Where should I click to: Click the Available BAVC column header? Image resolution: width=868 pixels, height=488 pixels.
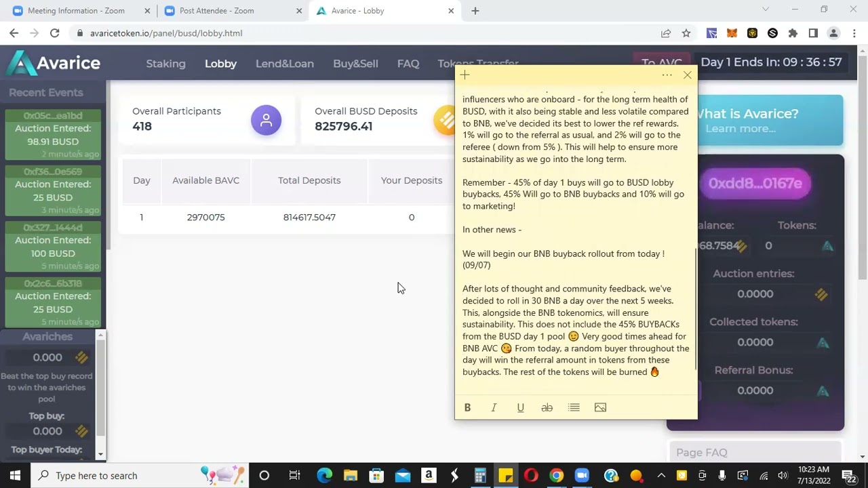pyautogui.click(x=205, y=180)
